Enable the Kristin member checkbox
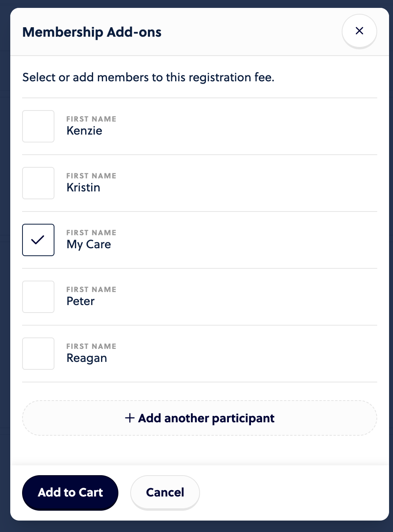This screenshot has width=393, height=532. click(38, 183)
